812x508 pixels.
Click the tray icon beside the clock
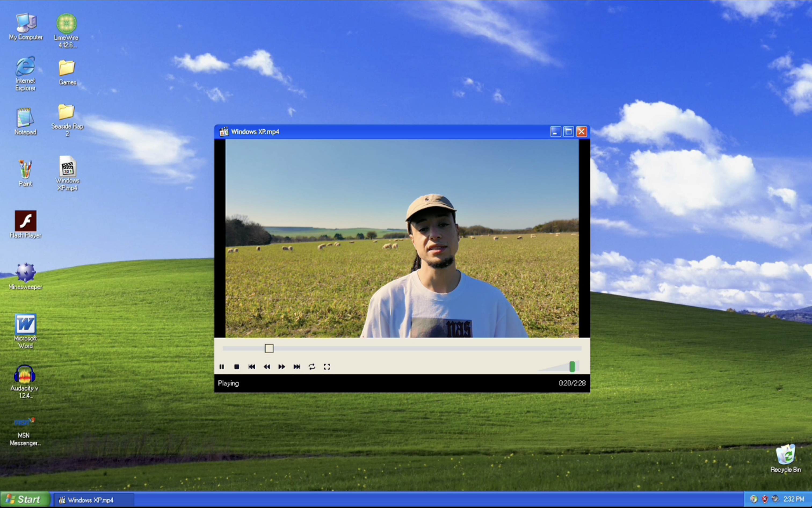[775, 499]
